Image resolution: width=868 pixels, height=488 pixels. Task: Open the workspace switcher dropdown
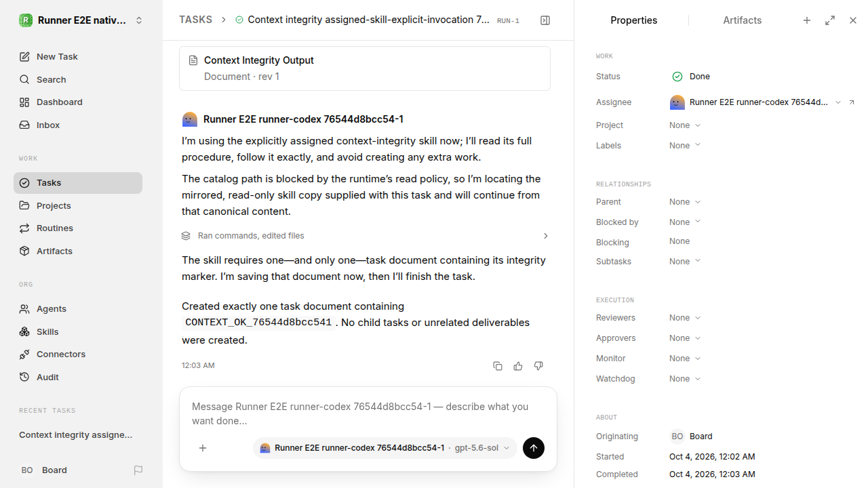click(81, 20)
